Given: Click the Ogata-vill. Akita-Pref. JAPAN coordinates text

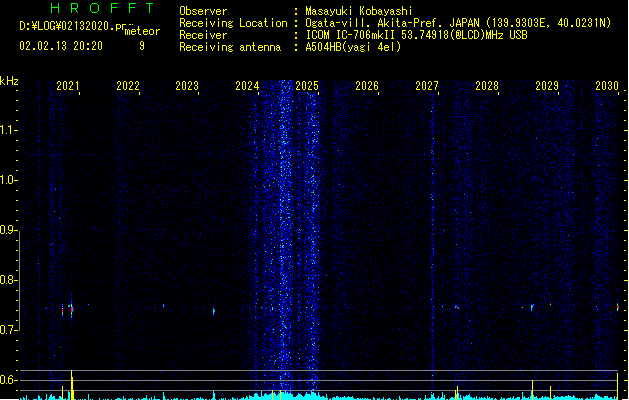Looking at the screenshot, I should [x=458, y=23].
